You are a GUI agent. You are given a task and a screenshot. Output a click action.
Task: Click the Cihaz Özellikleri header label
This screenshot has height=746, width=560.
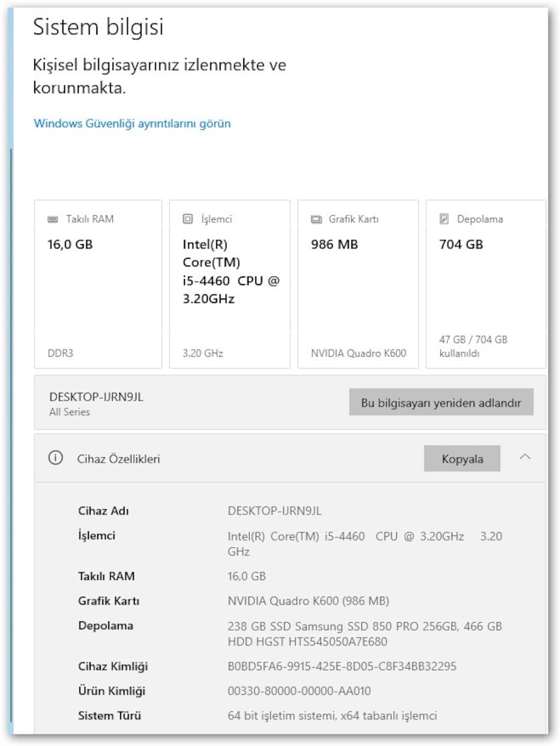[119, 459]
